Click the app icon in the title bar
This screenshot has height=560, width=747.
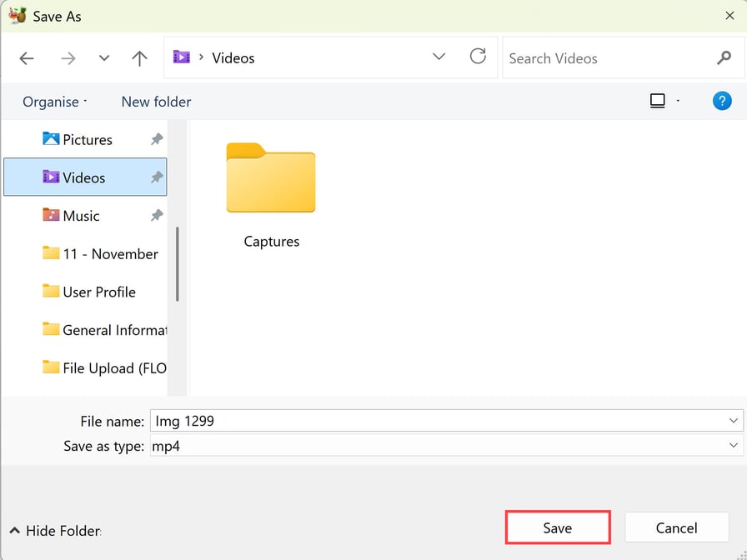pos(18,15)
